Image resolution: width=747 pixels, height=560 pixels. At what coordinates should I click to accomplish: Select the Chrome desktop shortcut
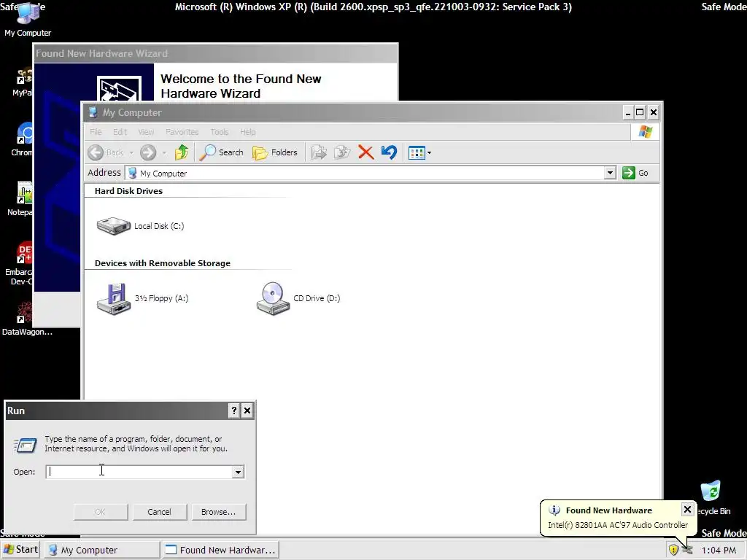pos(23,139)
